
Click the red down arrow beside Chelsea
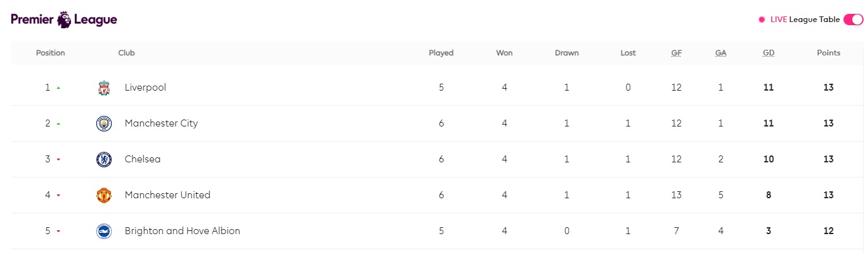click(x=58, y=160)
